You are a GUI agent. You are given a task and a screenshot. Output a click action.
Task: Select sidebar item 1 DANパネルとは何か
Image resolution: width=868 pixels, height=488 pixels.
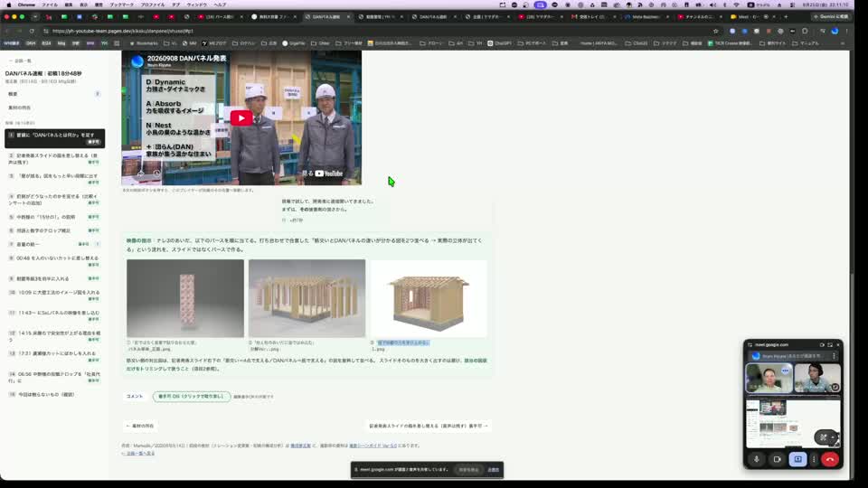pyautogui.click(x=54, y=138)
